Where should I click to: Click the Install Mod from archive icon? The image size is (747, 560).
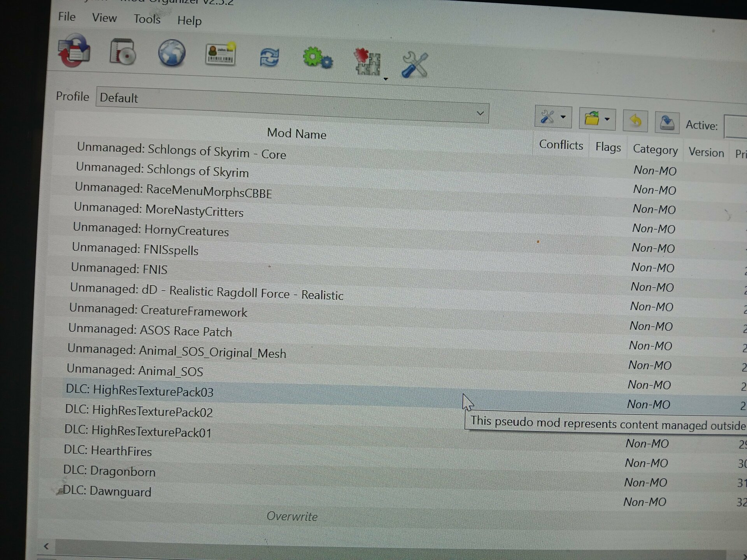tap(74, 51)
